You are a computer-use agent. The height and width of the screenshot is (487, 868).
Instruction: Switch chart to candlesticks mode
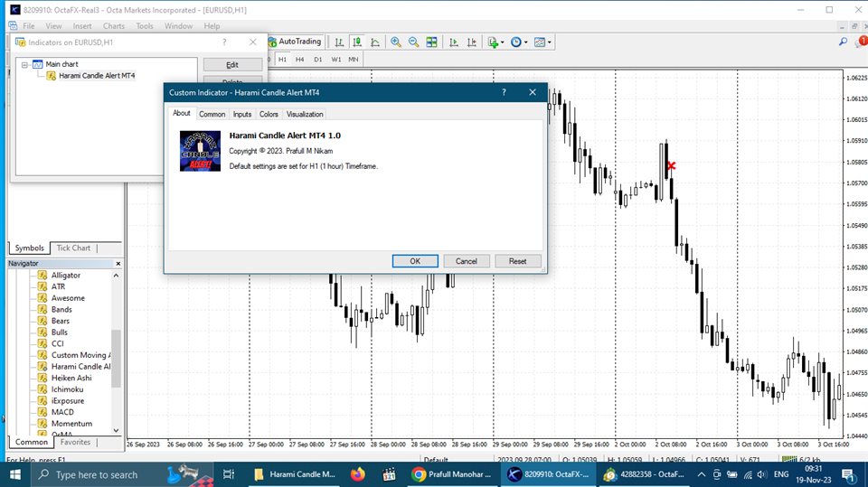358,42
